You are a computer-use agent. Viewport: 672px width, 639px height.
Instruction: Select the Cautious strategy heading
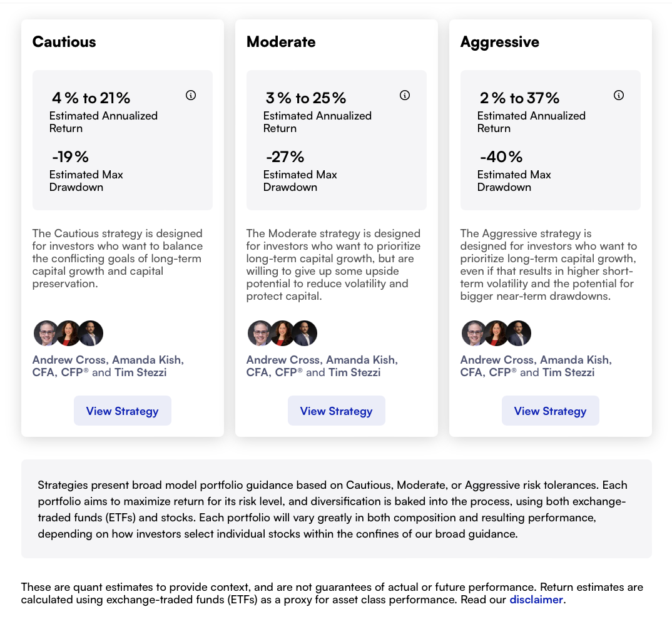click(x=64, y=41)
